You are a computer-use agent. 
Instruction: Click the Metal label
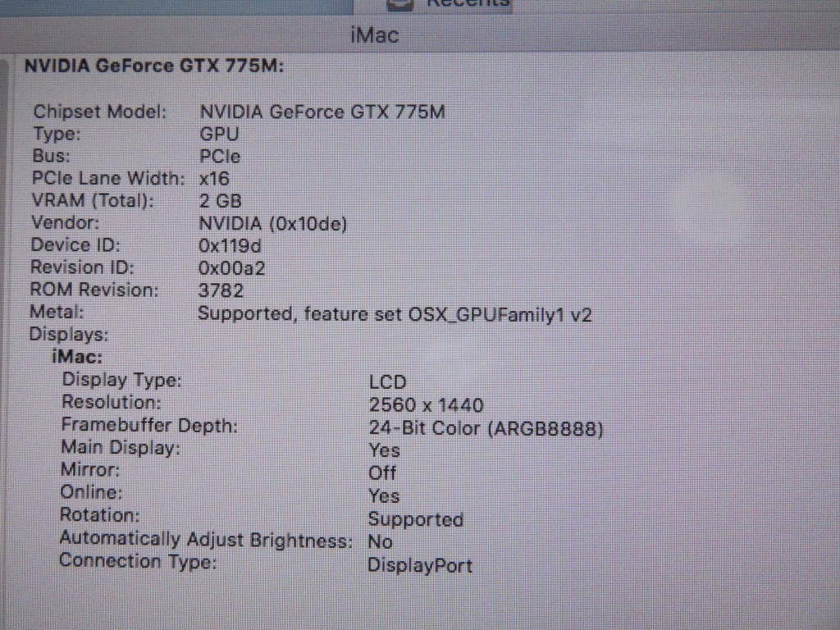[x=57, y=312]
